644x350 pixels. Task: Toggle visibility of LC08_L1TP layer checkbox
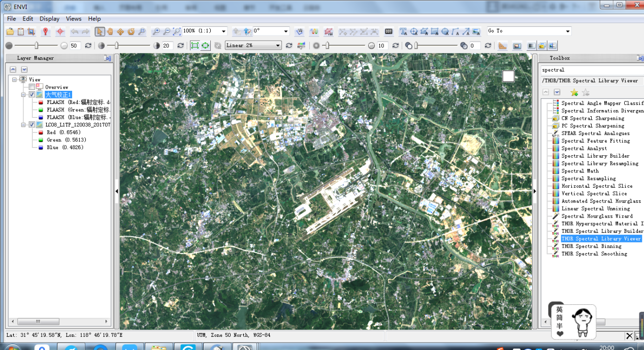[32, 125]
